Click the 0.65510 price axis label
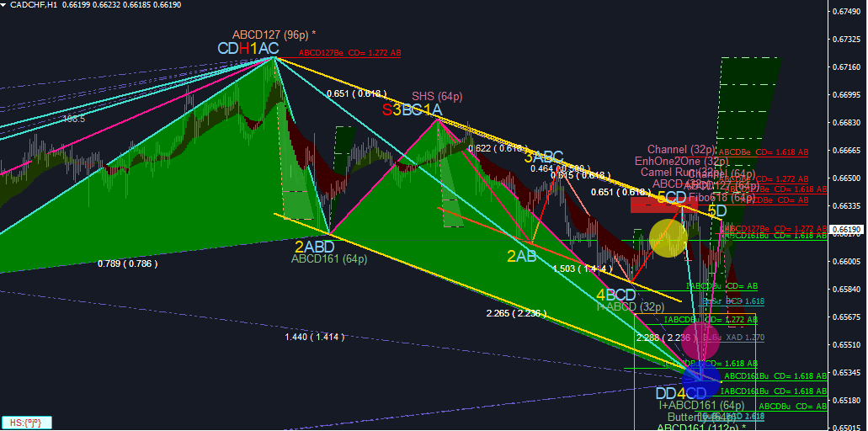 pos(847,344)
